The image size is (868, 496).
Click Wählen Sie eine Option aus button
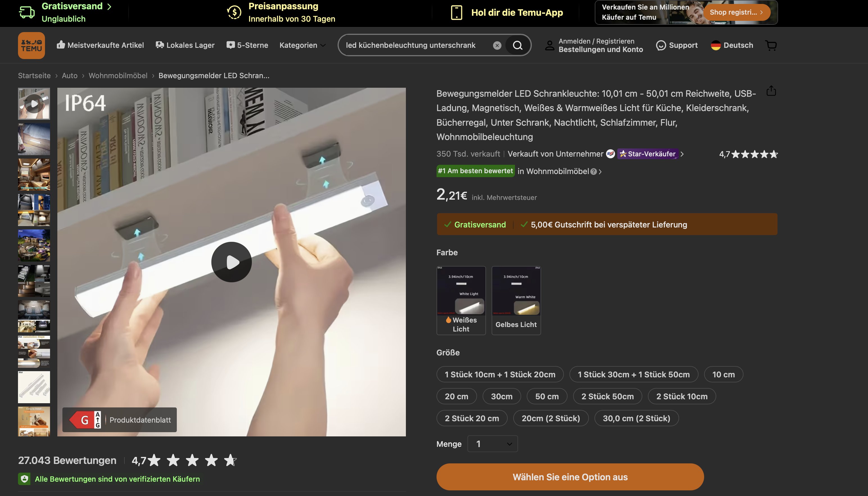point(570,477)
